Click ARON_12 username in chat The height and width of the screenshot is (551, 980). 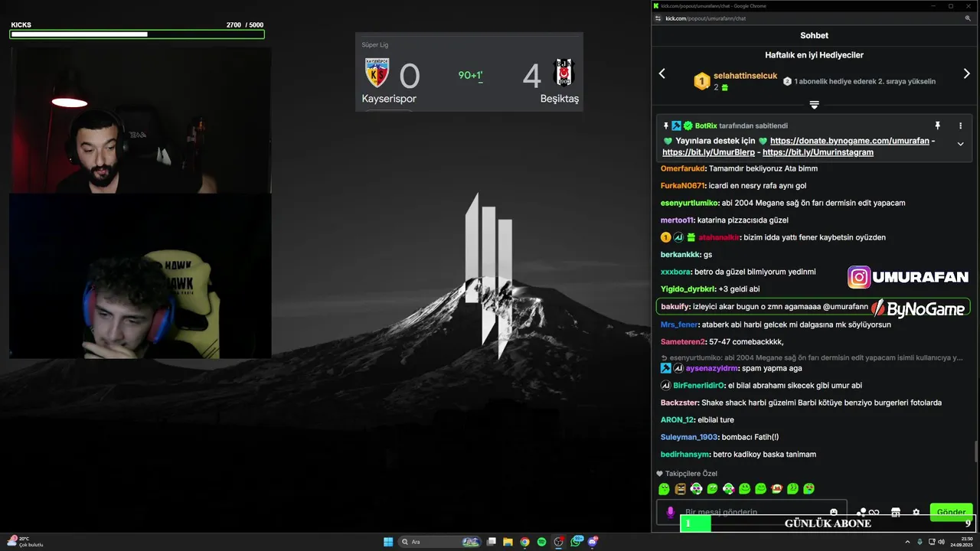coord(677,419)
